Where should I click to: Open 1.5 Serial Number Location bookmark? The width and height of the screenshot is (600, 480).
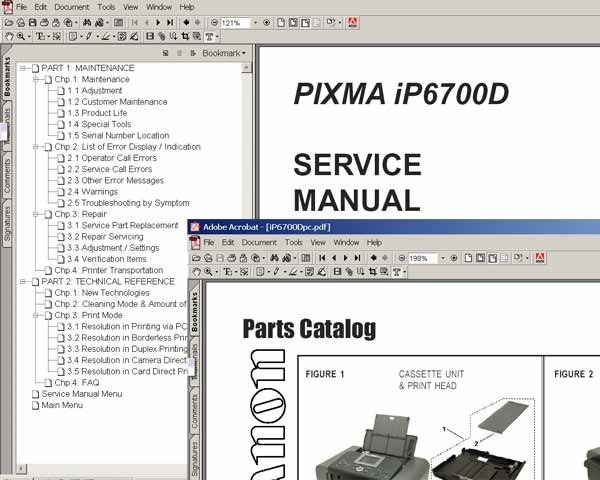click(x=118, y=136)
